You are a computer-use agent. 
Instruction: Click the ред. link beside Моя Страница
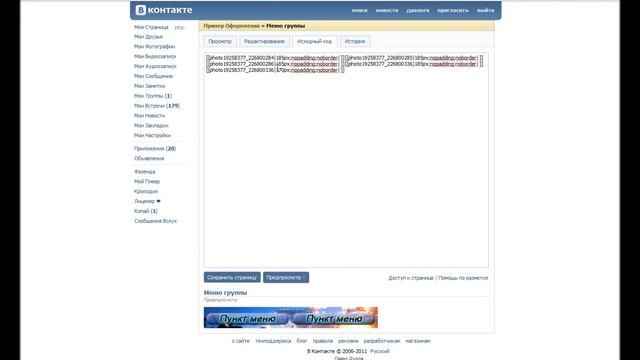[x=180, y=27]
